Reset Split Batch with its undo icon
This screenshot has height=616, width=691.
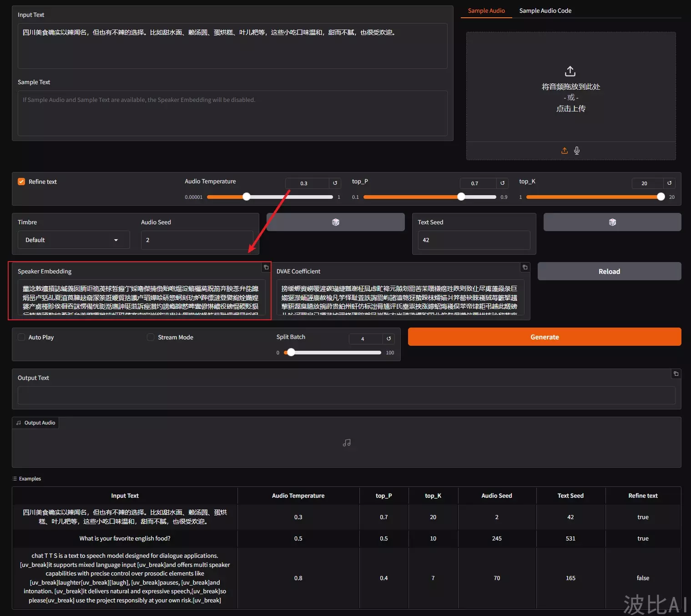coord(389,338)
